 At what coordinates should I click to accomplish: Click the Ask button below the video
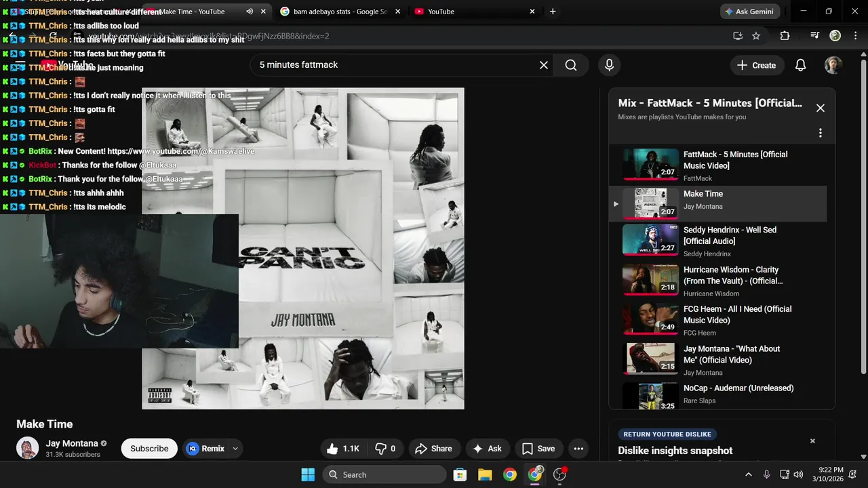487,449
